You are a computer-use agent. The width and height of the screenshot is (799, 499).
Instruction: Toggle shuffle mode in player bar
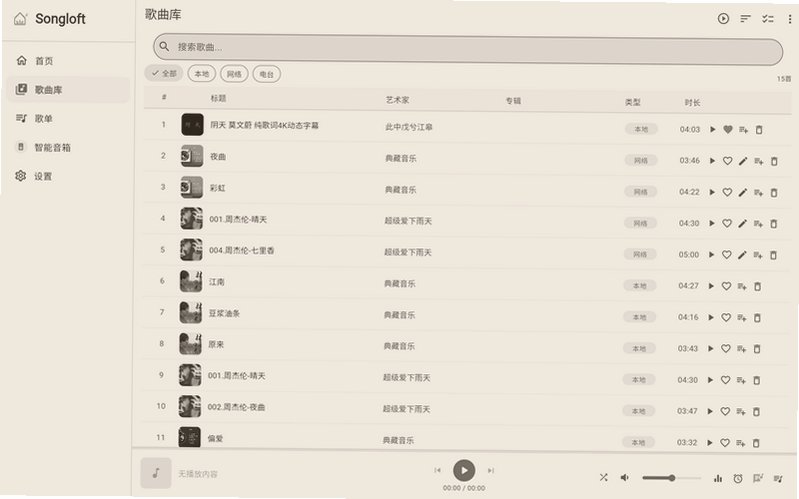(x=603, y=477)
